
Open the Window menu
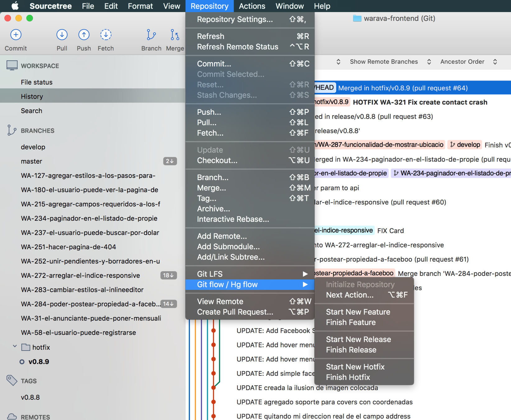[x=290, y=6]
